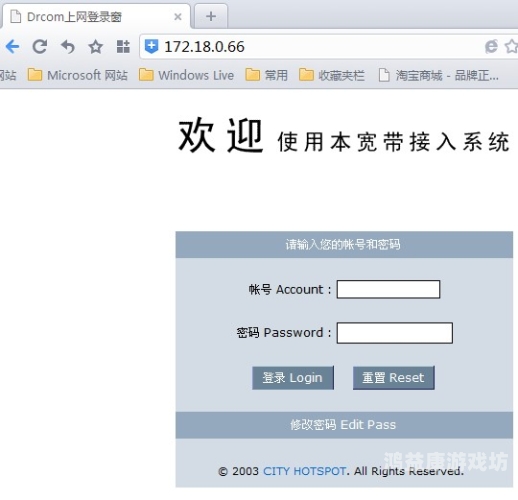
Task: Click the 使用本宽带接入系统 heading text
Action: (394, 142)
